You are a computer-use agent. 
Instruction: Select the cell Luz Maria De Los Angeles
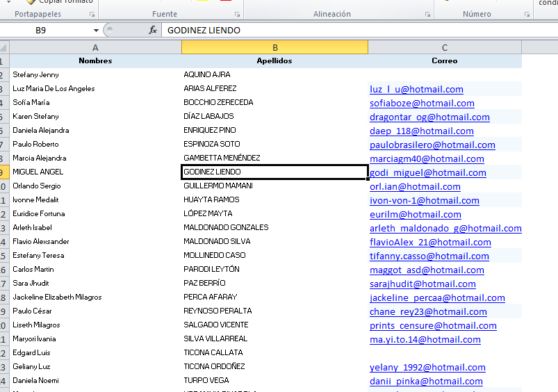pos(95,89)
